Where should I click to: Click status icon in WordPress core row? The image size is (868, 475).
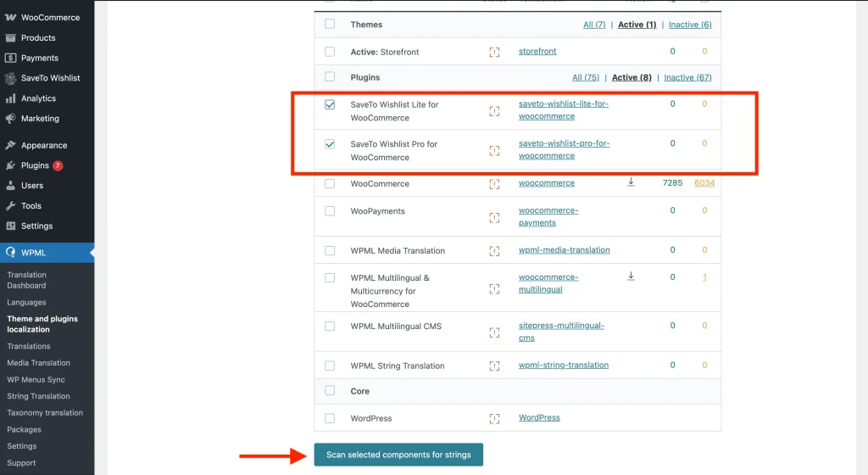[x=494, y=419]
